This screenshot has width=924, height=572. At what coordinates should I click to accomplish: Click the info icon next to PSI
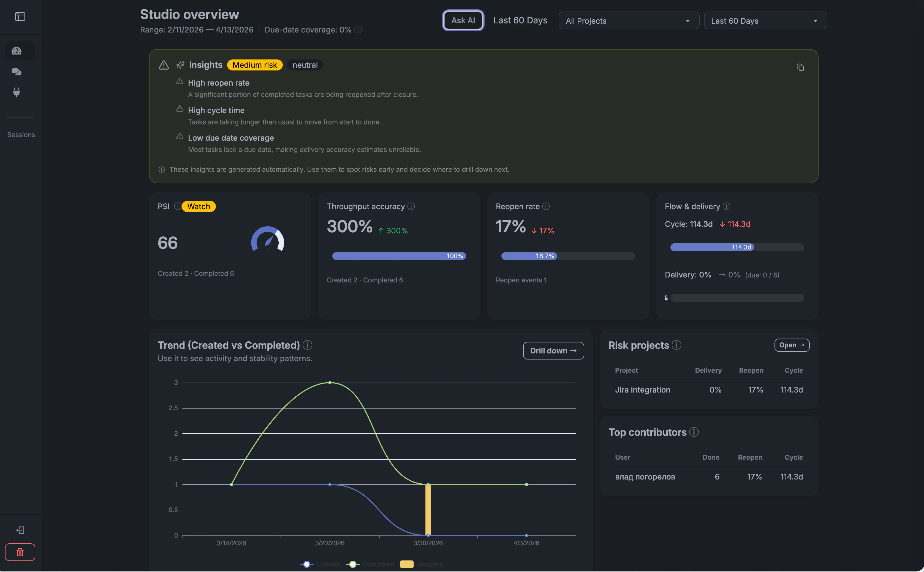coord(178,206)
